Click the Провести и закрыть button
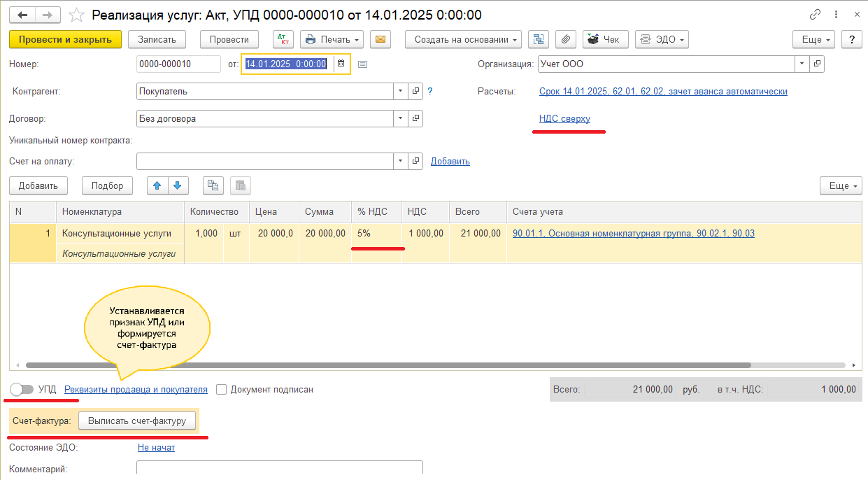 pos(65,39)
